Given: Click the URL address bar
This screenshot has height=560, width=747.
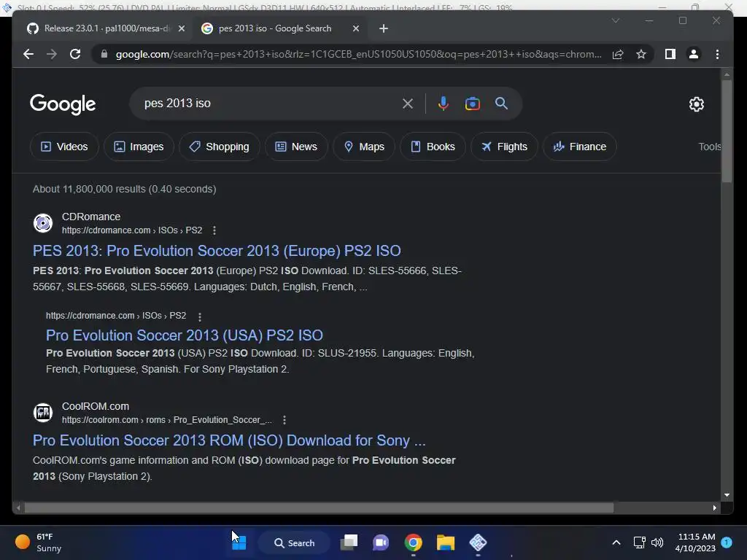Looking at the screenshot, I should (x=358, y=54).
